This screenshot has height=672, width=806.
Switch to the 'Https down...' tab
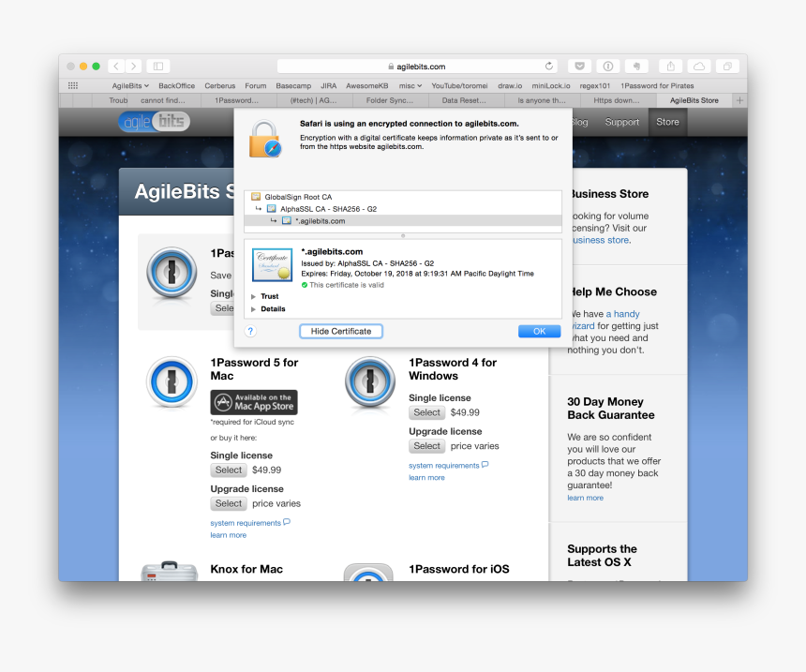click(x=617, y=100)
